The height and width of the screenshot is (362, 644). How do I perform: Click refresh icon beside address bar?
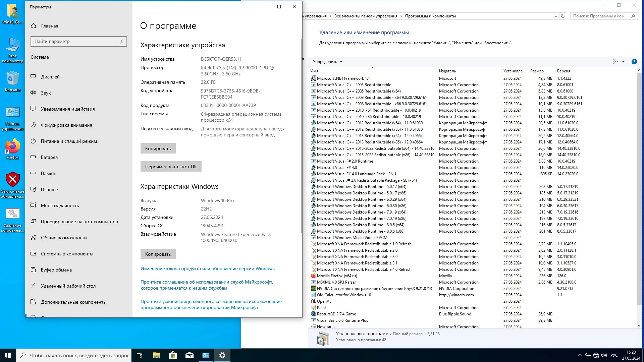(563, 16)
